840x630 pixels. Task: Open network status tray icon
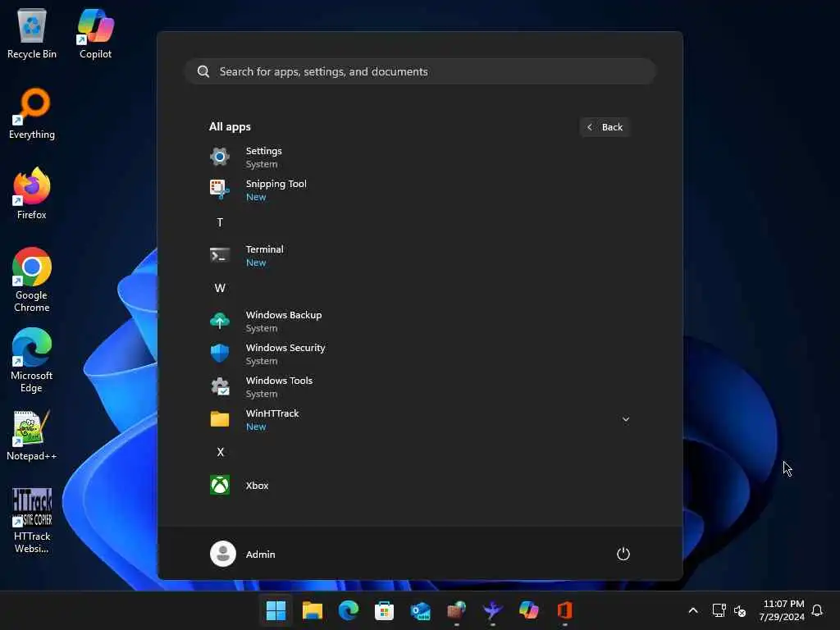point(719,610)
